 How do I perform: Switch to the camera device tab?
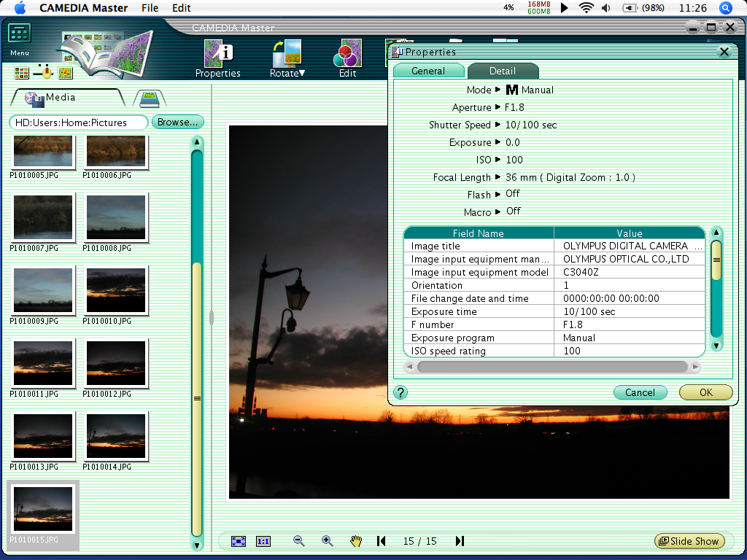149,98
